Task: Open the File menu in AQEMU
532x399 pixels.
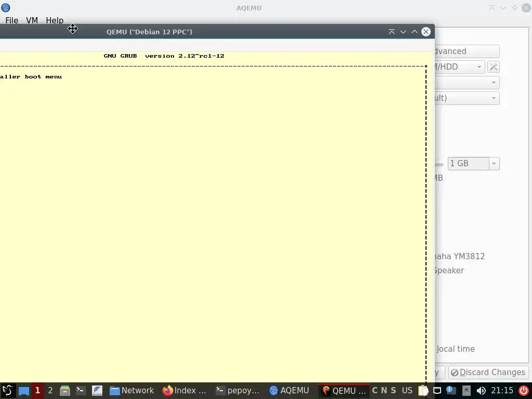Action: tap(11, 20)
